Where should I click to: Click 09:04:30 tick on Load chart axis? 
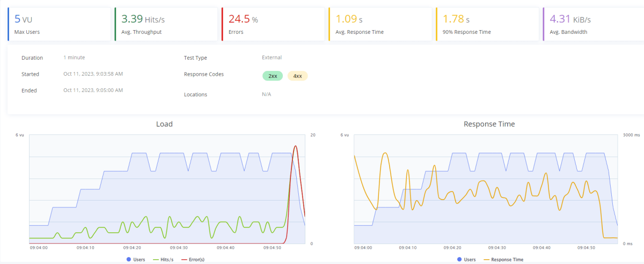pyautogui.click(x=179, y=248)
